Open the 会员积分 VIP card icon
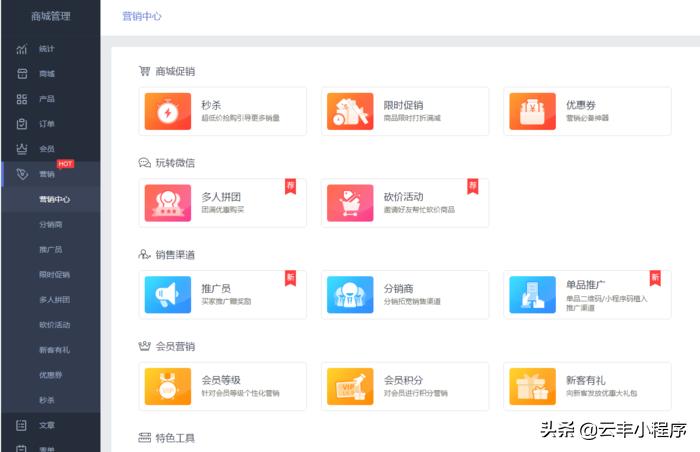The width and height of the screenshot is (700, 452). 350,386
